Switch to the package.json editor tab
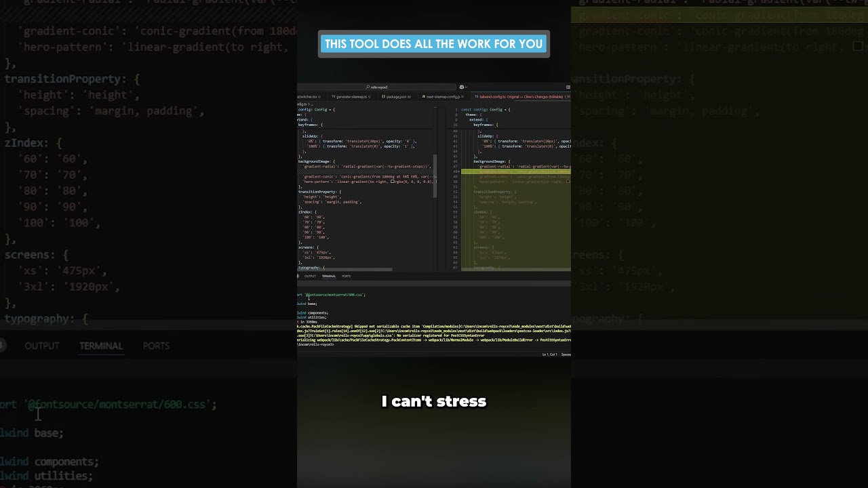 click(396, 97)
